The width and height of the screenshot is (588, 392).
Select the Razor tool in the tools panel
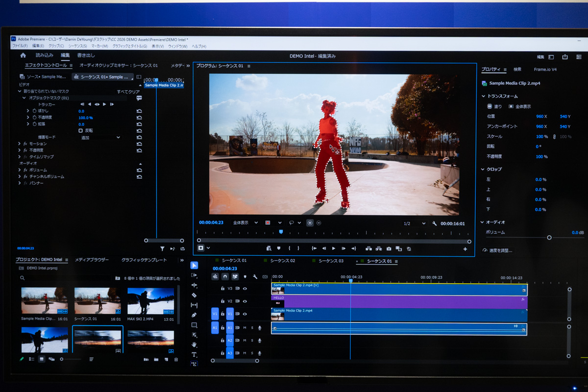pyautogui.click(x=194, y=295)
